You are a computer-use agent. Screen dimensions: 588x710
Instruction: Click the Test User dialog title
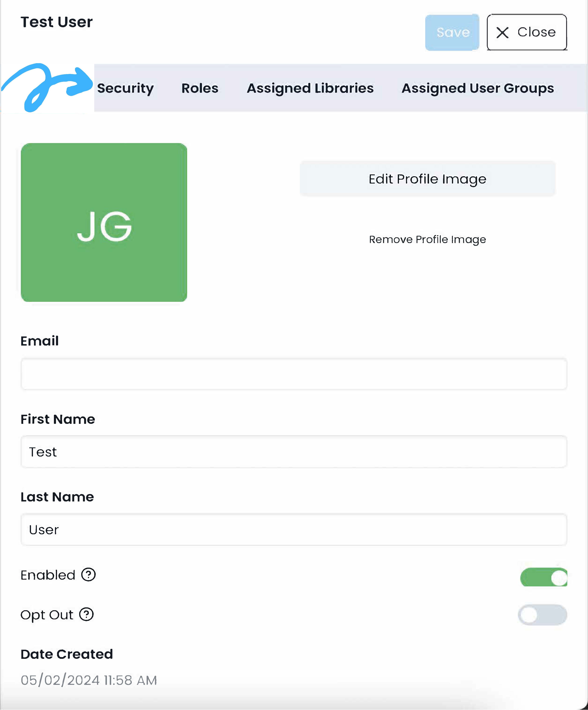[x=57, y=22]
